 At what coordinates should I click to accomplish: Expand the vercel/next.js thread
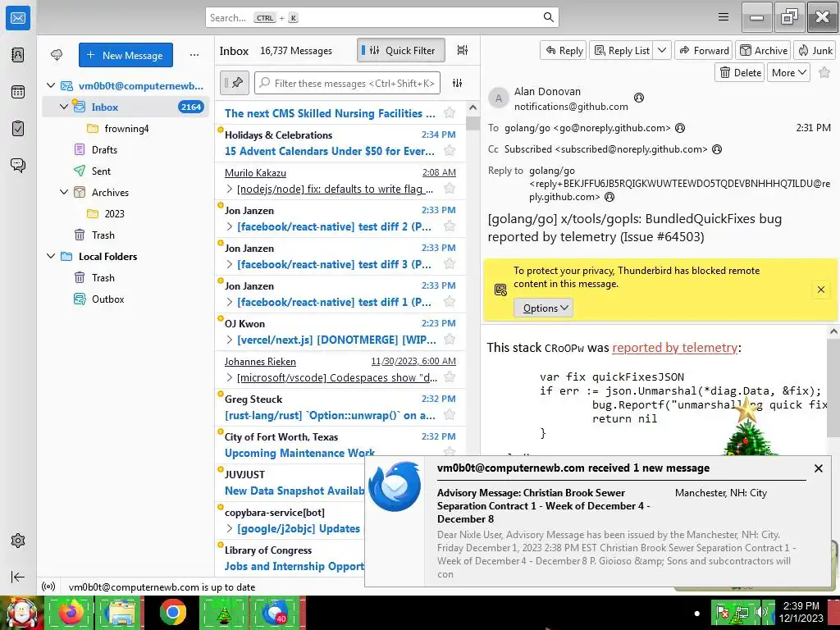click(x=230, y=340)
